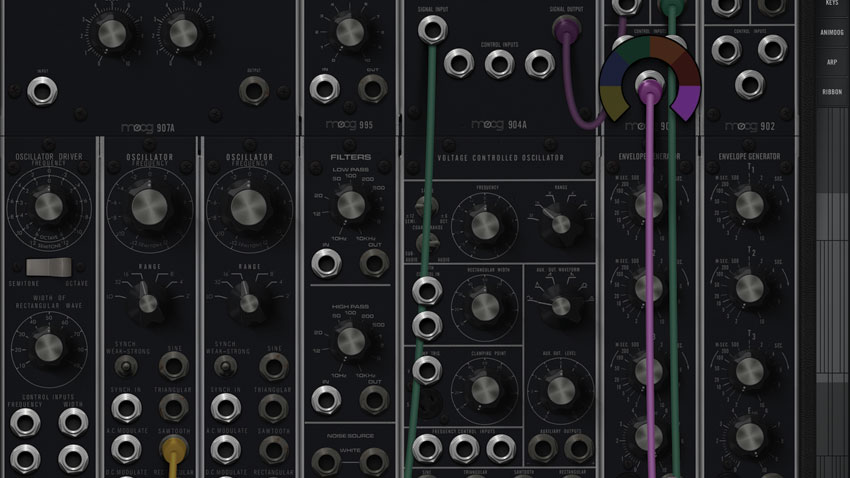Image resolution: width=850 pixels, height=478 pixels.
Task: Flip the Semitone/Octave rocker switch
Action: (x=49, y=267)
